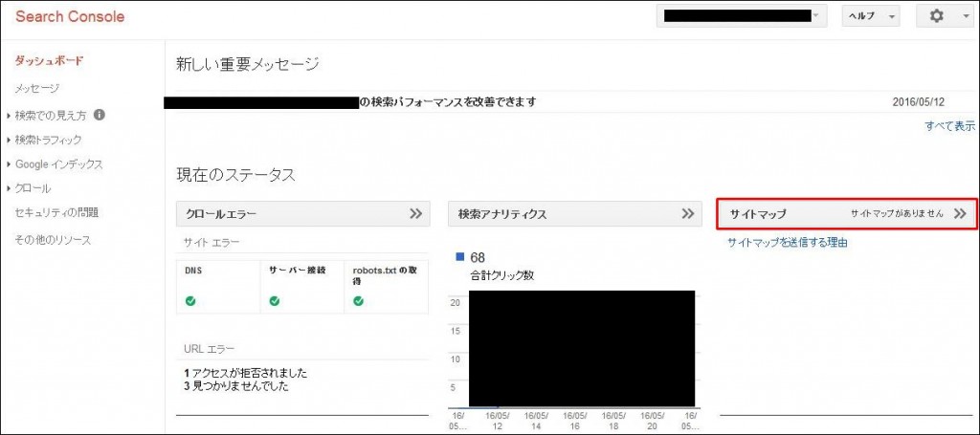Open メッセージ in the sidebar
The width and height of the screenshot is (980, 435).
point(36,89)
